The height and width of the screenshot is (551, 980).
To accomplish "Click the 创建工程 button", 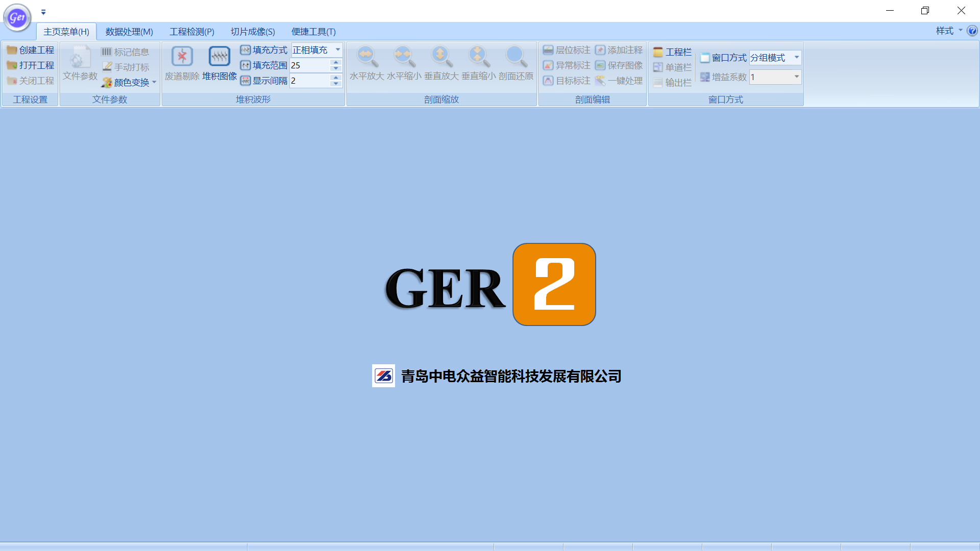I will [x=32, y=49].
